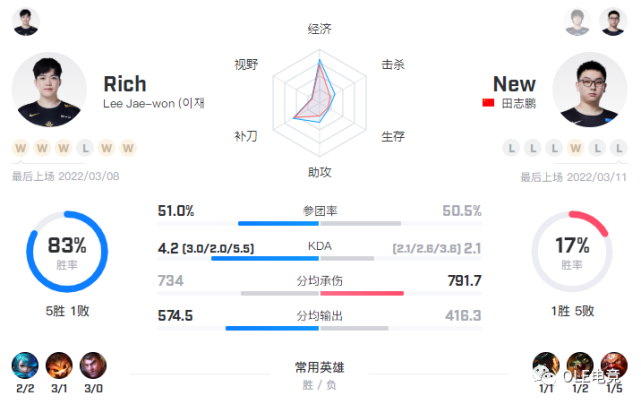Select greyed-out small avatar at top right
Viewport: 641px width, 404px height.
point(577,22)
